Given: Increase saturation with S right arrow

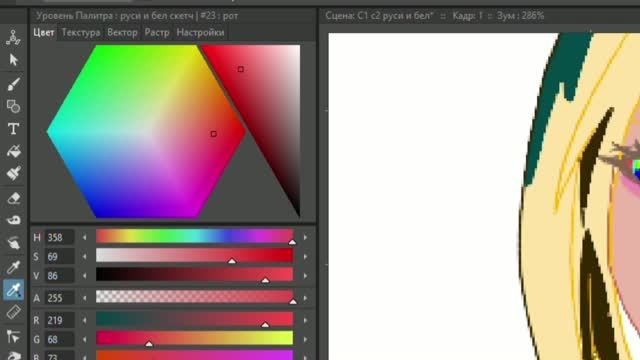Looking at the screenshot, I should [x=305, y=256].
